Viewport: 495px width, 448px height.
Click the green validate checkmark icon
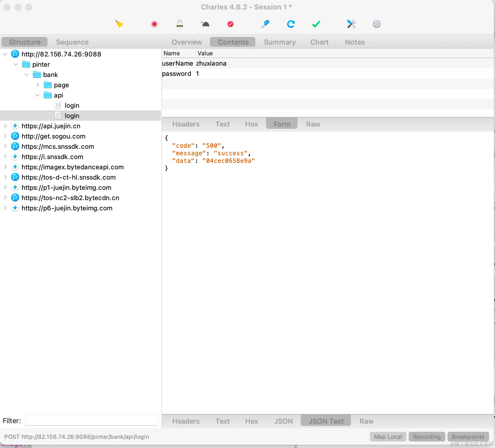coord(316,24)
